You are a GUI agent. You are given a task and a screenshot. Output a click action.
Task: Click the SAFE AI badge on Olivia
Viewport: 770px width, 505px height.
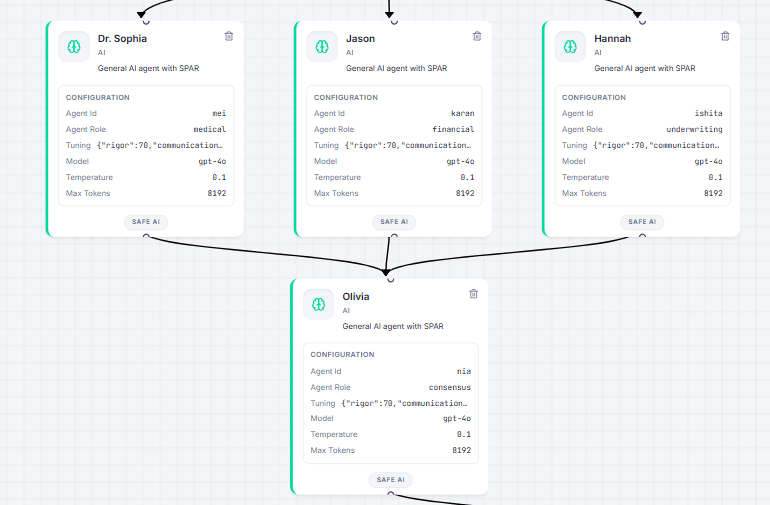pyautogui.click(x=390, y=480)
